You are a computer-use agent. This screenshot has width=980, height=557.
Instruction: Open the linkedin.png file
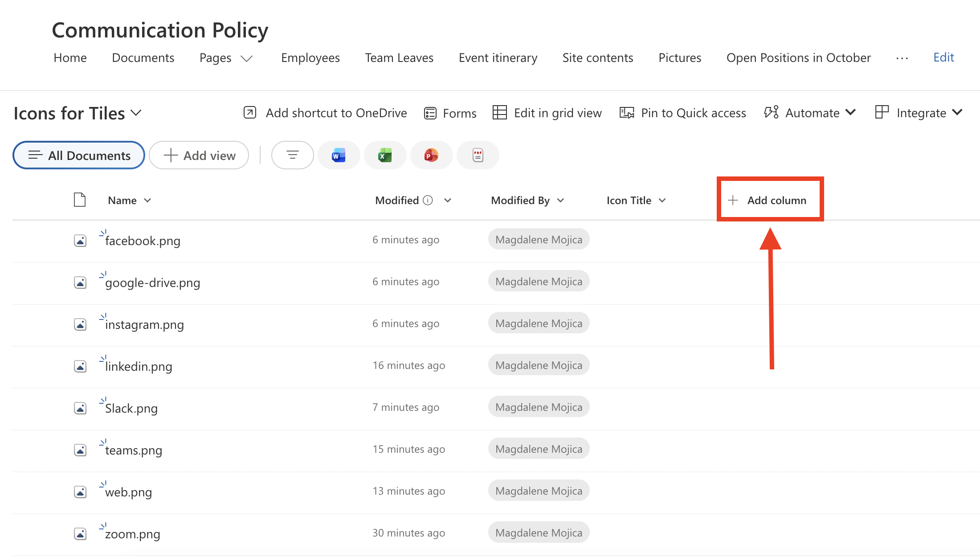point(138,367)
